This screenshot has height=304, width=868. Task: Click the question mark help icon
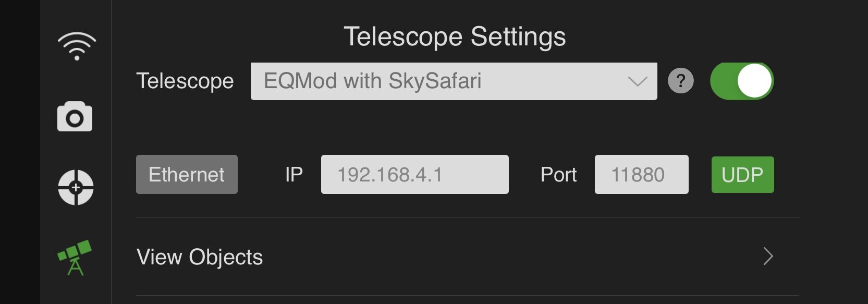click(x=680, y=81)
